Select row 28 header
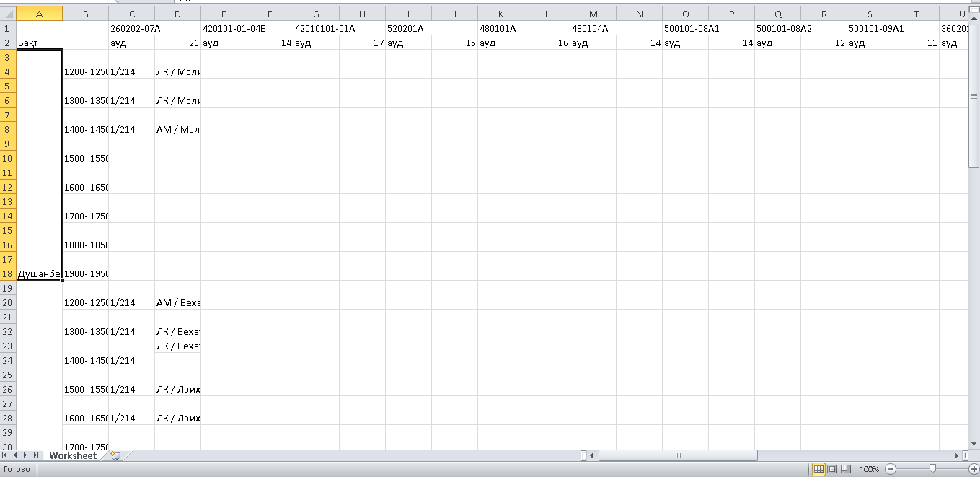 (x=8, y=418)
